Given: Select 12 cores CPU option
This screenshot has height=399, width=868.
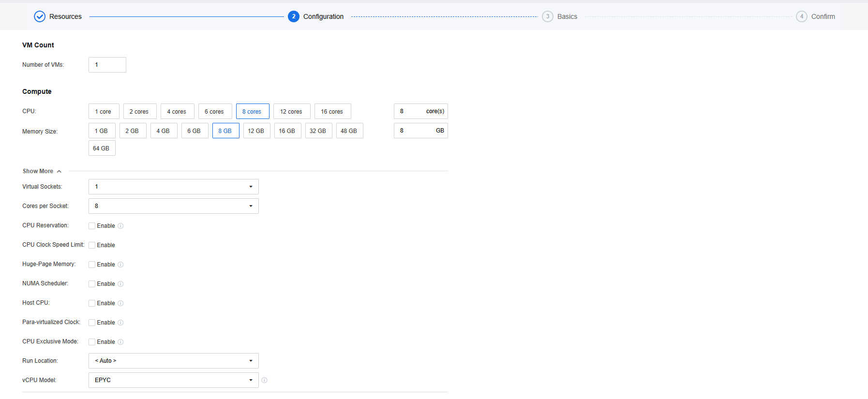Looking at the screenshot, I should 292,111.
